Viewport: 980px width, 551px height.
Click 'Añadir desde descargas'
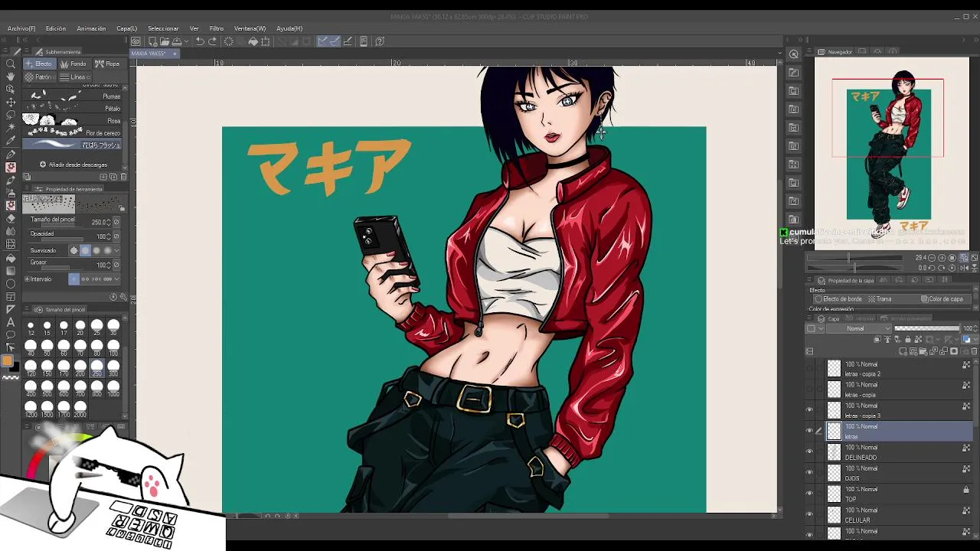(73, 165)
